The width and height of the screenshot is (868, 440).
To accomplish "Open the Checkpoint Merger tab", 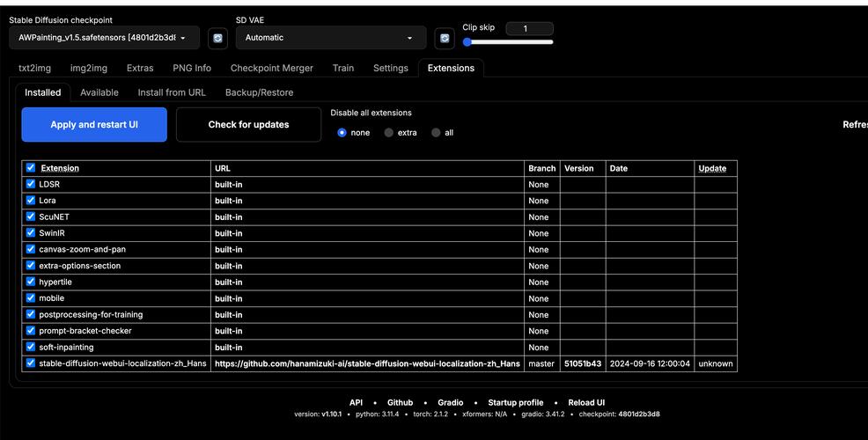I will (272, 68).
